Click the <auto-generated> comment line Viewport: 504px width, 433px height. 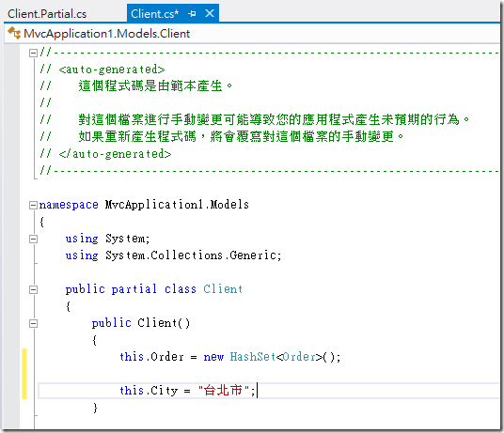pyautogui.click(x=102, y=70)
